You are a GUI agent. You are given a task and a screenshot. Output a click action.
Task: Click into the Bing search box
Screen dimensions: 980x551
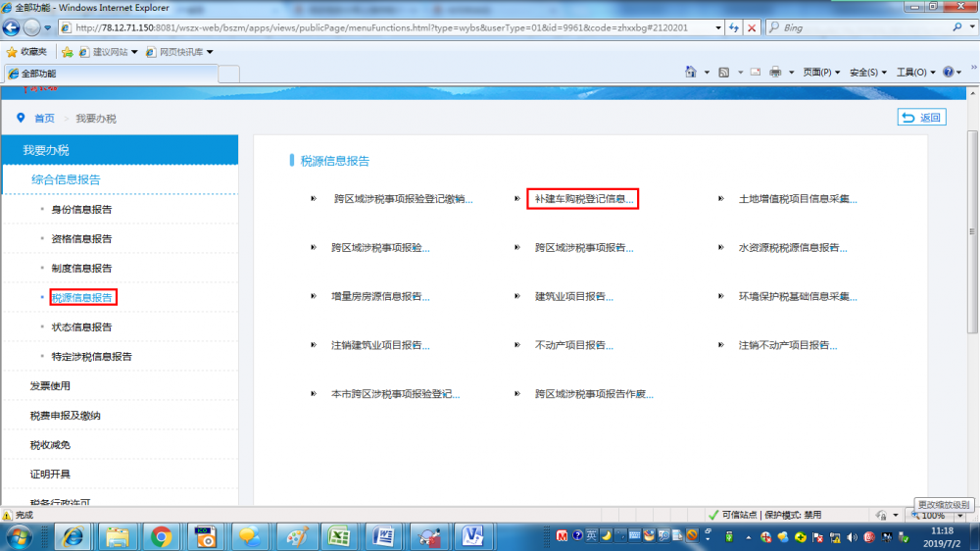(862, 28)
